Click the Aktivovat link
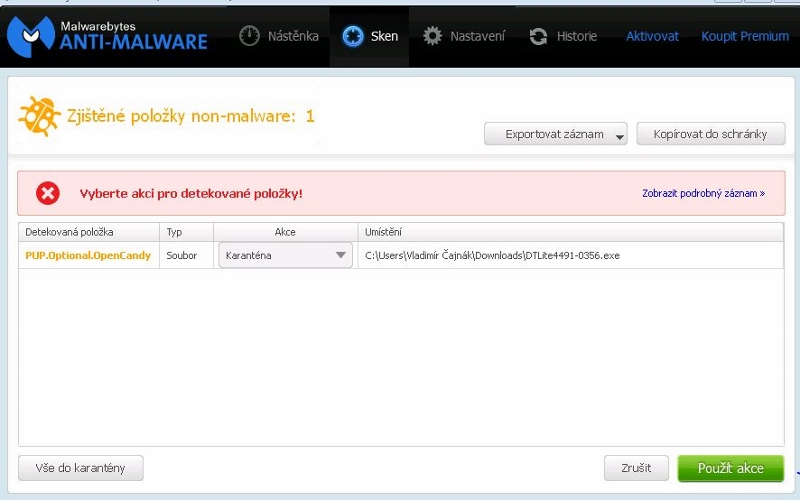Screen dimensions: 800x500 click(652, 36)
